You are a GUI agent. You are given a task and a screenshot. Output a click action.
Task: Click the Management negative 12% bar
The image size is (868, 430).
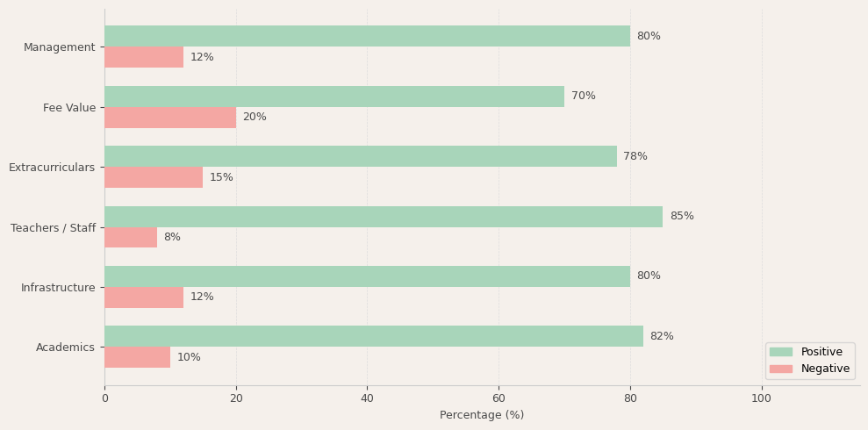(144, 57)
